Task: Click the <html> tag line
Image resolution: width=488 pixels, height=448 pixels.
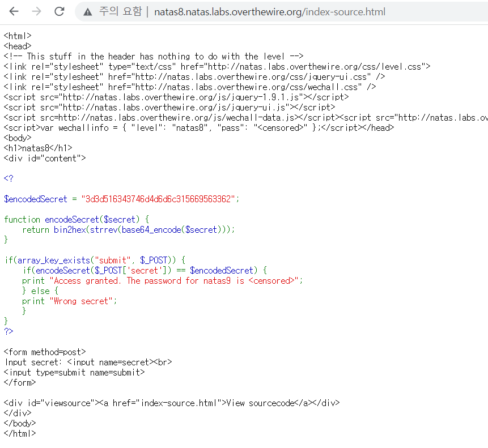Action: 18,36
